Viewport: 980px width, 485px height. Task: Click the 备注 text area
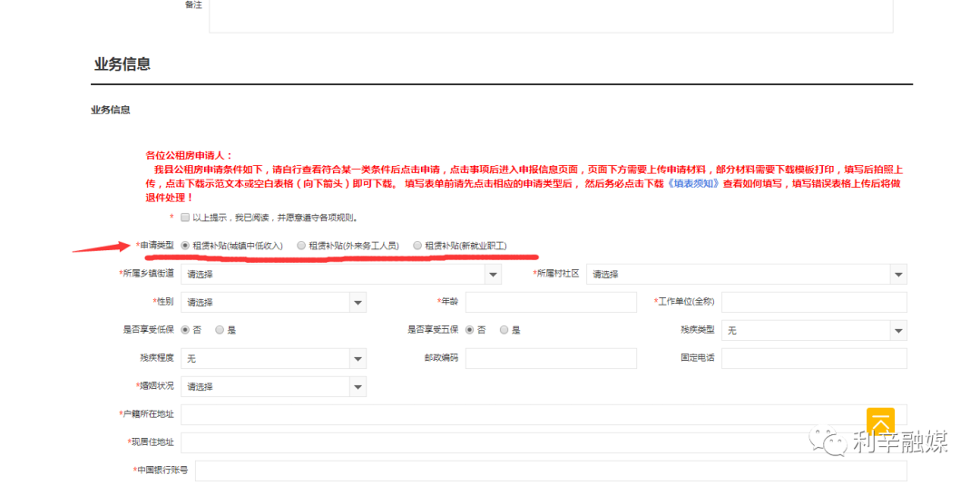tap(550, 15)
